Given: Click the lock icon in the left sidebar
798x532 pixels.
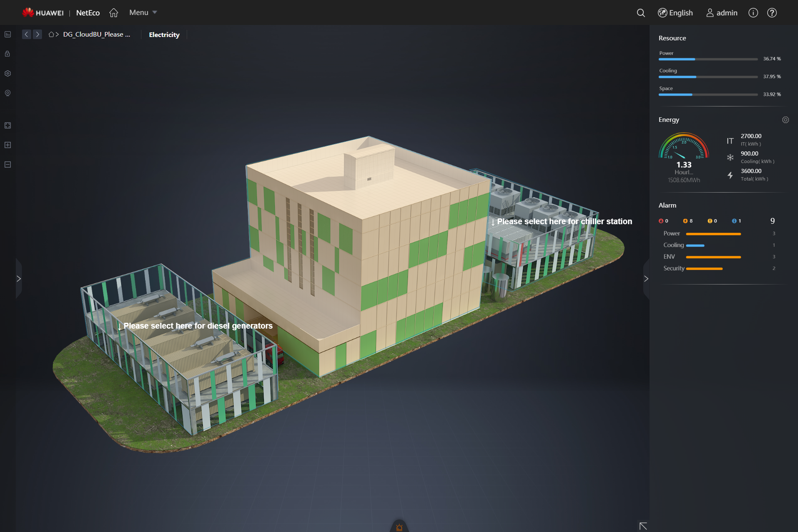Looking at the screenshot, I should (7, 54).
